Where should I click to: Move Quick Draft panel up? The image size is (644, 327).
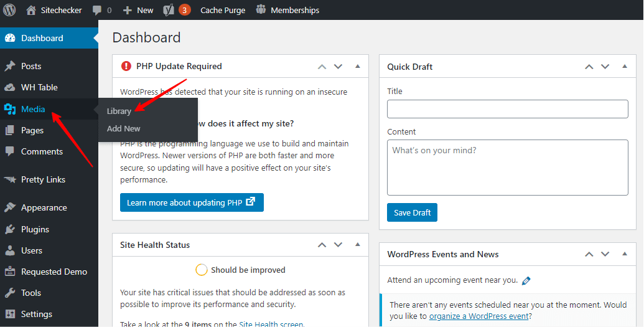[x=589, y=67]
